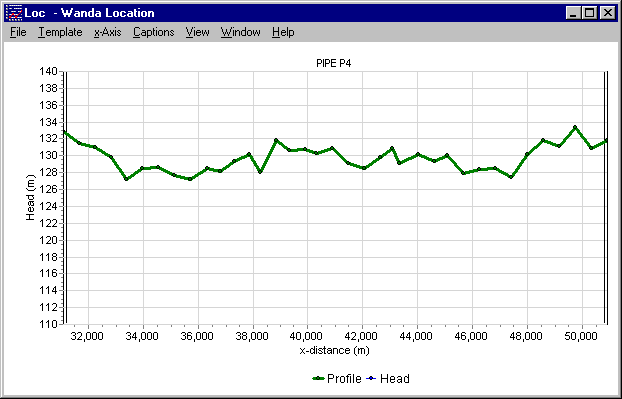
Task: Open the Help menu
Action: [x=283, y=32]
